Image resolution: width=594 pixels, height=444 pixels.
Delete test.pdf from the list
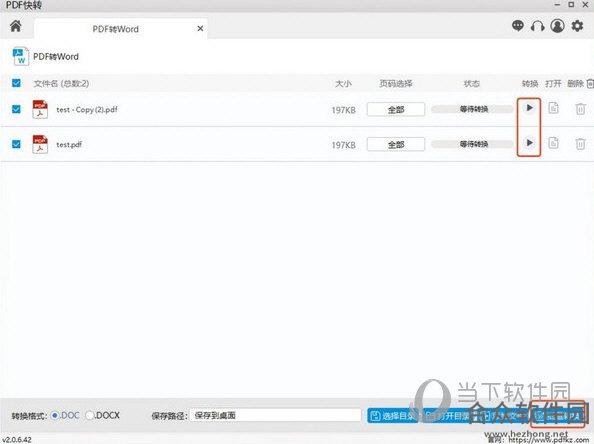point(580,144)
